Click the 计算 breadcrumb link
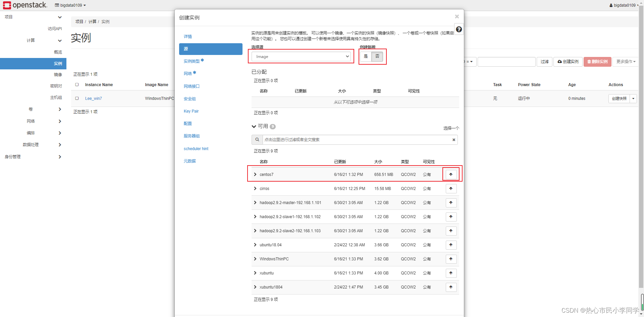Screen dimensions: 644x317 click(x=92, y=21)
